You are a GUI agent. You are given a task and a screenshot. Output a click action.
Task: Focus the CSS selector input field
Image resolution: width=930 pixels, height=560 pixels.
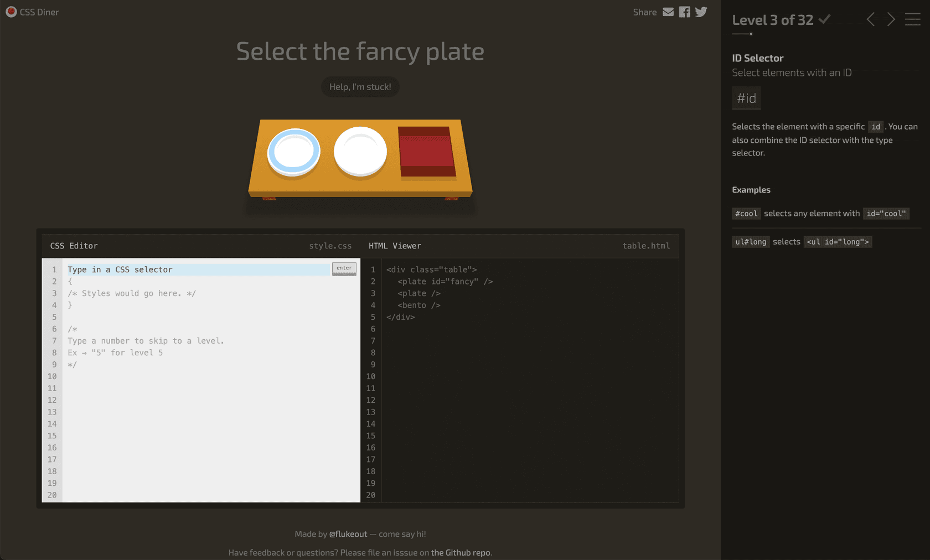tap(197, 269)
